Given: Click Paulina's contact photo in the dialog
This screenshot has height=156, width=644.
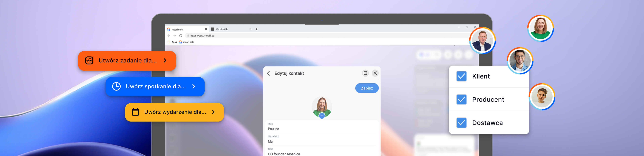Looking at the screenshot, I should pos(322,107).
